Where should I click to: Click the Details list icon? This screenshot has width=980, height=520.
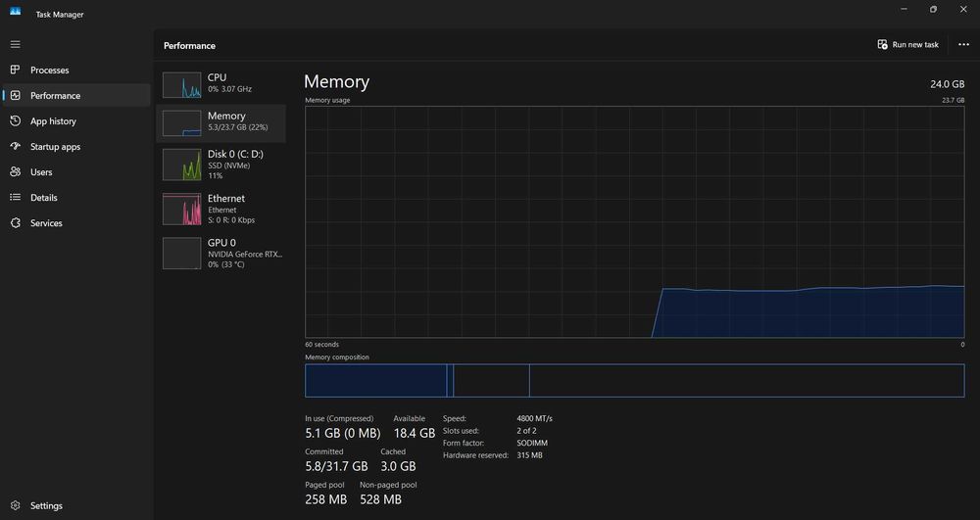click(15, 197)
